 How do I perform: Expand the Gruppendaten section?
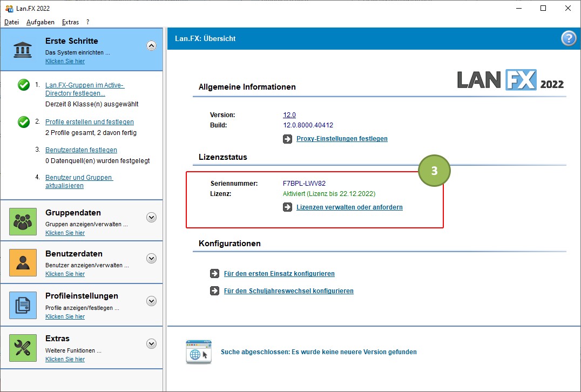point(151,218)
